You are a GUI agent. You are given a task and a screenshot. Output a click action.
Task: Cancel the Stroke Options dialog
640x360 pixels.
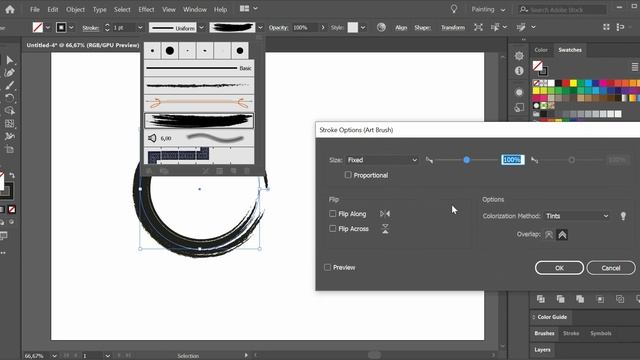pyautogui.click(x=611, y=268)
